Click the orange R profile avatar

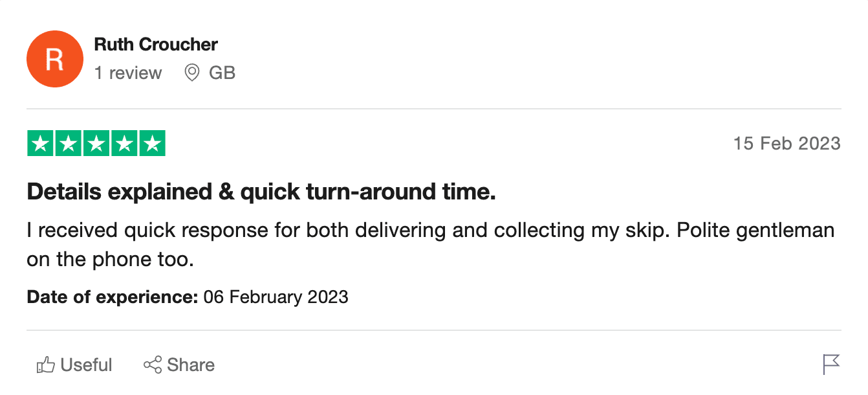tap(55, 59)
